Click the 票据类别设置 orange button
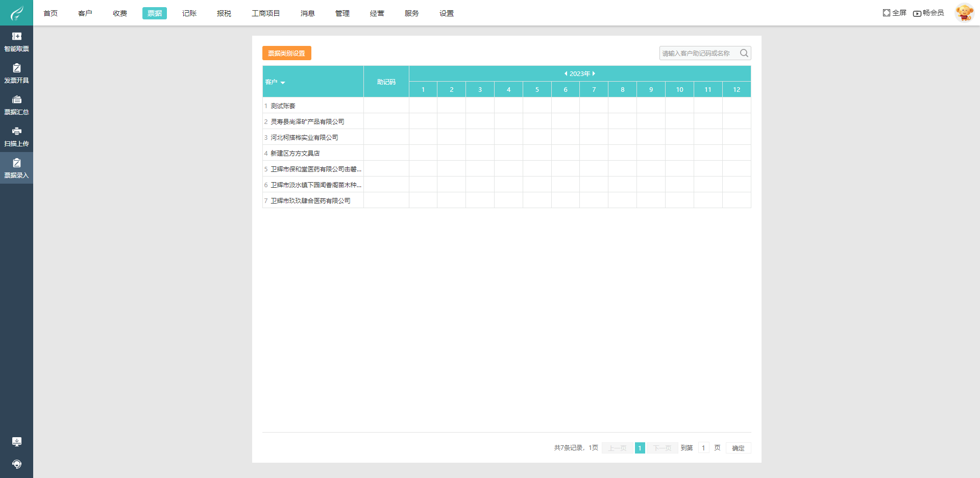 pyautogui.click(x=286, y=53)
